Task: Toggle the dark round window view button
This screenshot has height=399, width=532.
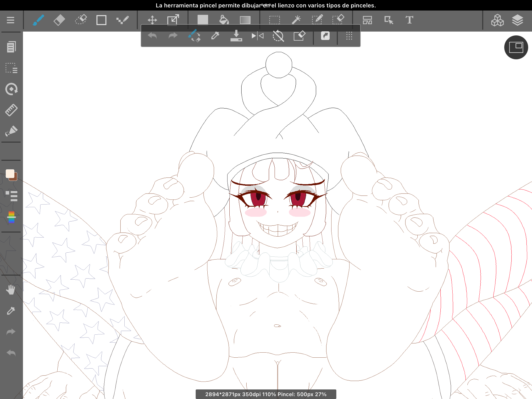Action: [x=516, y=47]
